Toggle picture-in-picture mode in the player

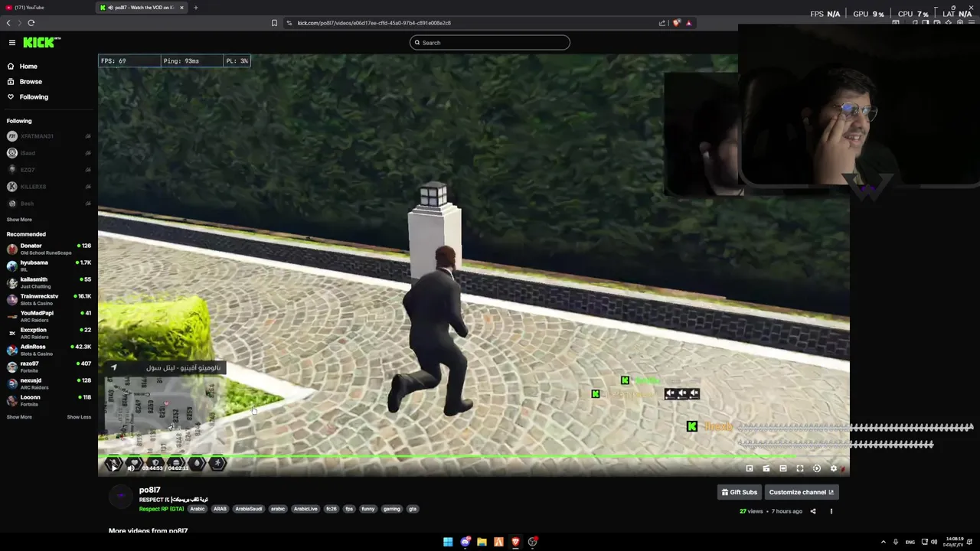coord(750,468)
